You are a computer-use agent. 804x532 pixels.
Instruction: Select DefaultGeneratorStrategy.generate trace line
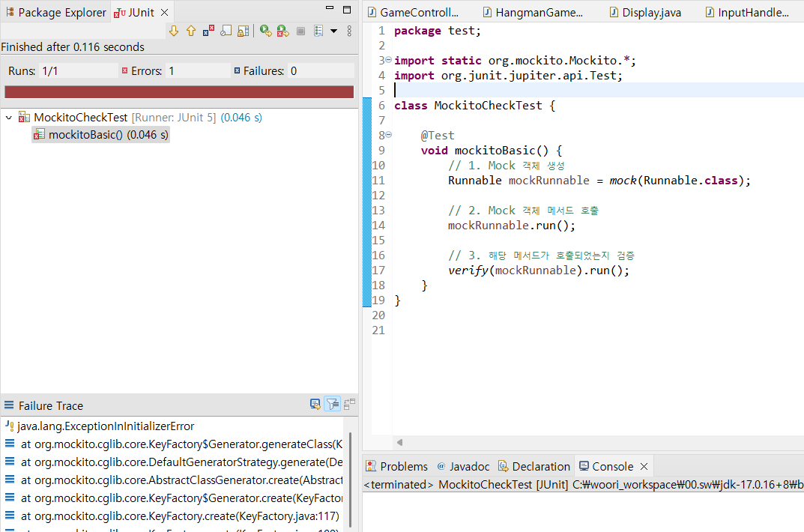point(173,462)
